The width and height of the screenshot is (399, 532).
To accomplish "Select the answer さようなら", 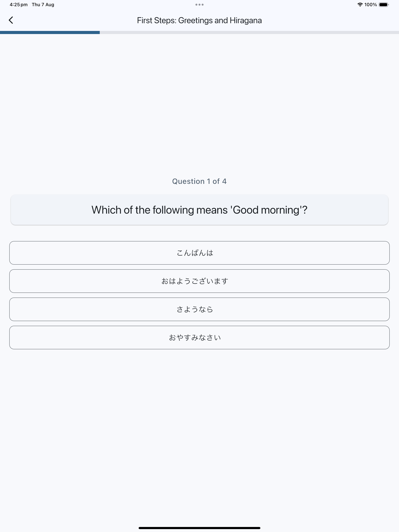I will pyautogui.click(x=199, y=309).
